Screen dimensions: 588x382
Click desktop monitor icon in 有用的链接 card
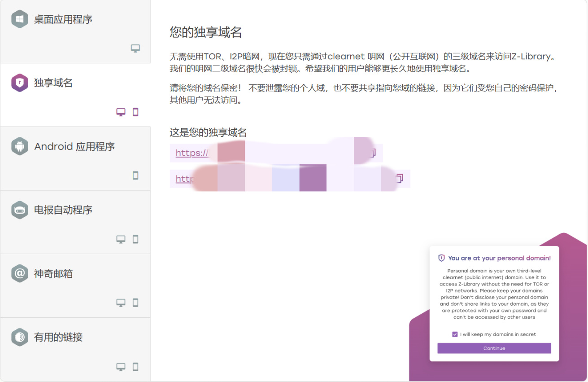pyautogui.click(x=121, y=367)
